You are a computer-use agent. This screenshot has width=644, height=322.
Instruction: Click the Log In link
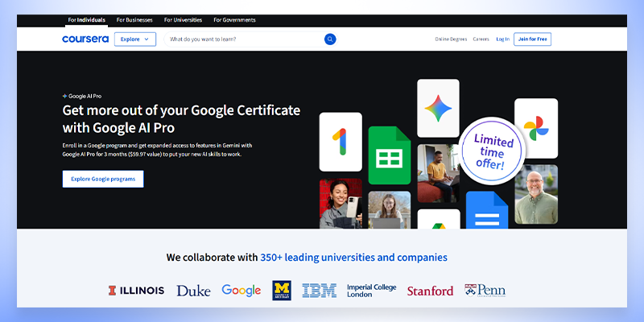(502, 39)
